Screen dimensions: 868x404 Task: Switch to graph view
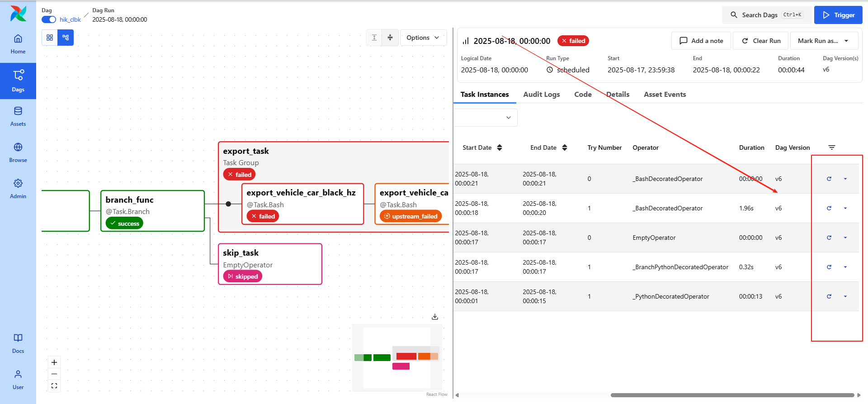(x=66, y=38)
